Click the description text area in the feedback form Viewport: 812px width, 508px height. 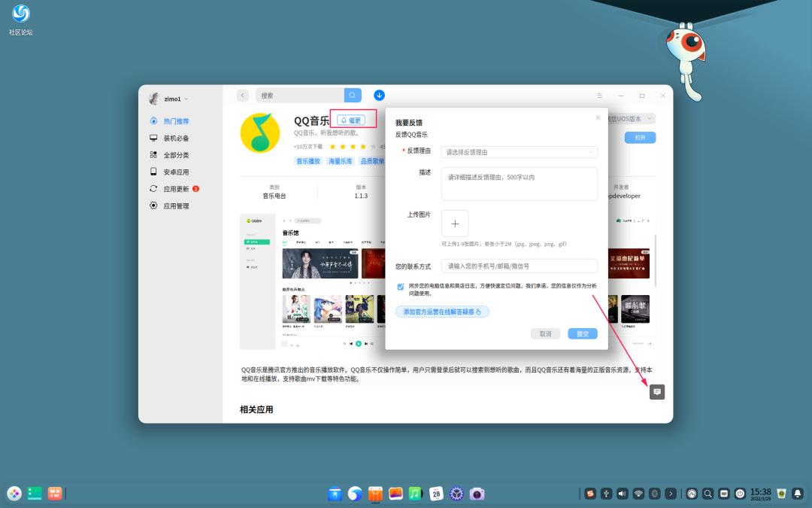(x=520, y=184)
